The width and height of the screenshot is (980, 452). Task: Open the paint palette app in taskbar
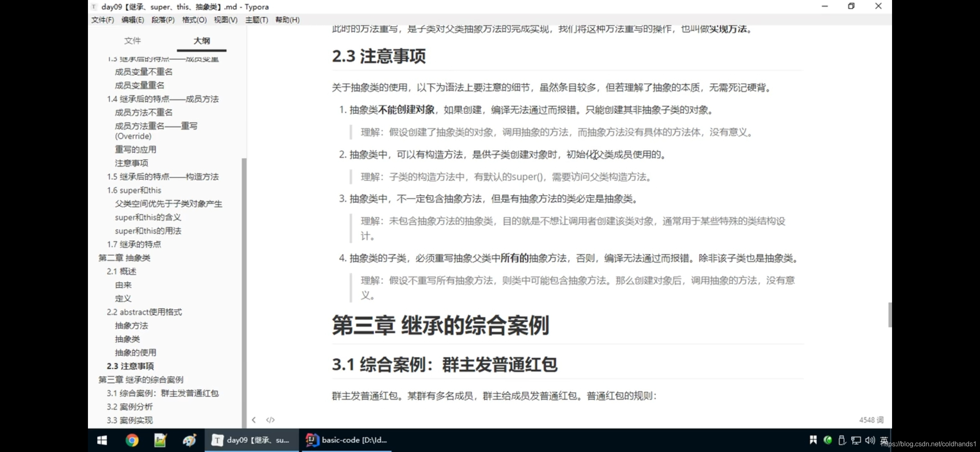[189, 440]
